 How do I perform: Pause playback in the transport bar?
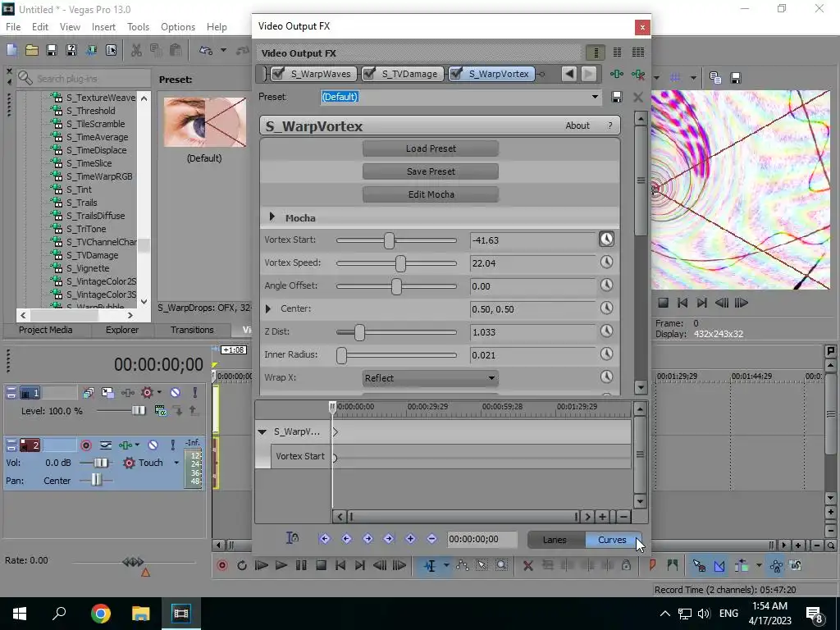point(301,565)
